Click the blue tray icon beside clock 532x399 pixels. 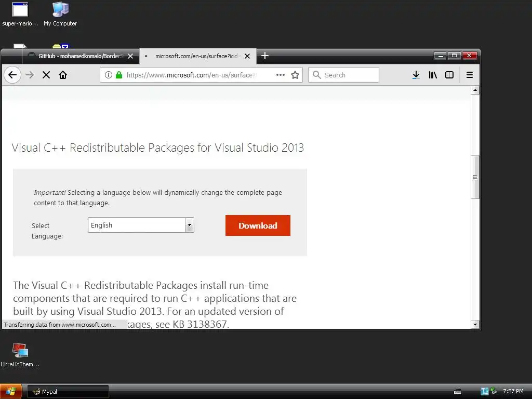pyautogui.click(x=484, y=392)
